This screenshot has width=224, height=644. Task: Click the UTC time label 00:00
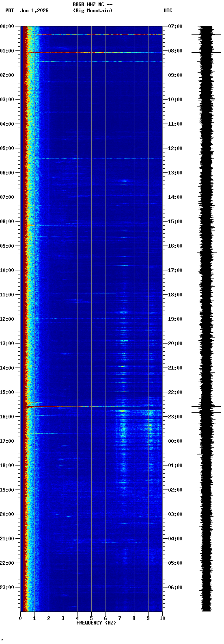pos(175,441)
